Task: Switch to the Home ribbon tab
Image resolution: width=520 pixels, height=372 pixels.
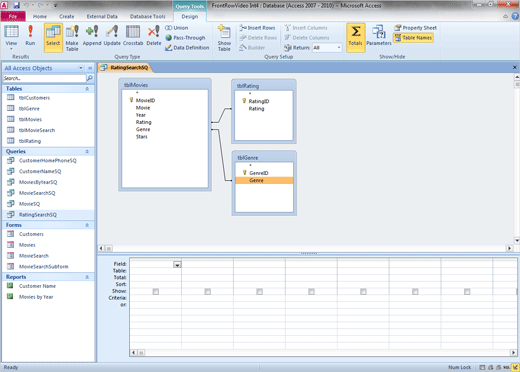Action: 40,16
